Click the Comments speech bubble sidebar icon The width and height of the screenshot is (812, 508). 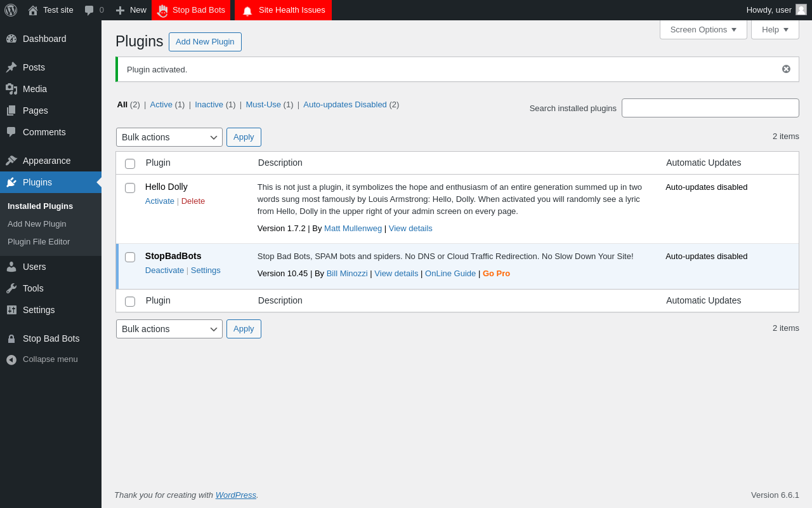[x=11, y=132]
